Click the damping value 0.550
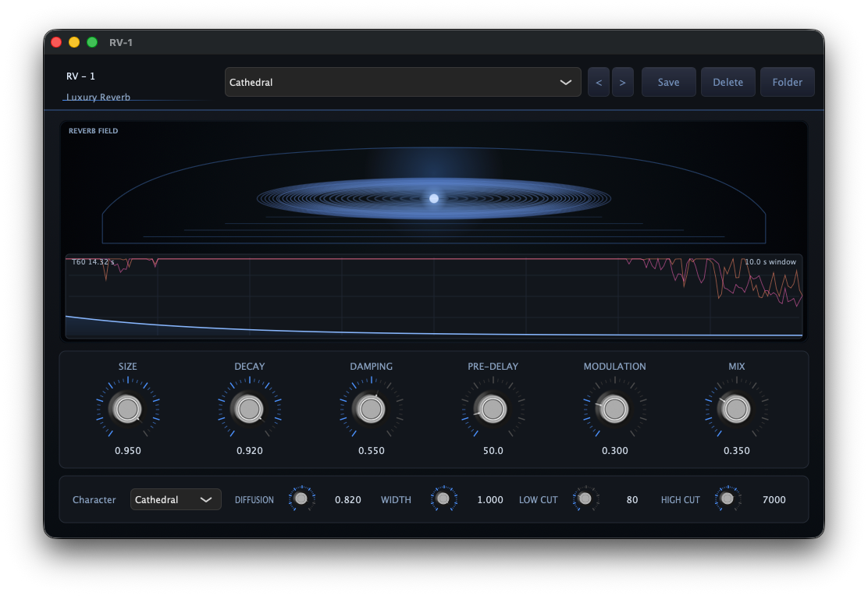Image resolution: width=868 pixels, height=596 pixels. 372,450
